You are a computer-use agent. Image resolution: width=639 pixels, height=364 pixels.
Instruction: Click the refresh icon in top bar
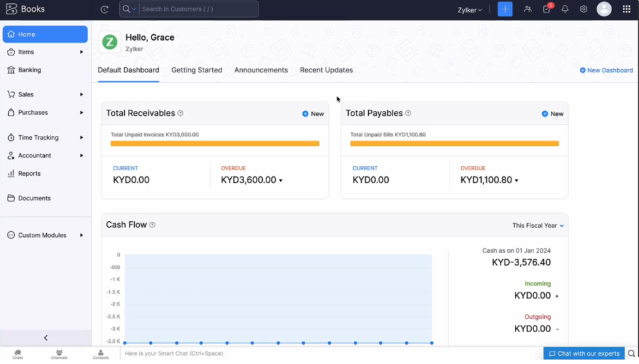pos(104,9)
